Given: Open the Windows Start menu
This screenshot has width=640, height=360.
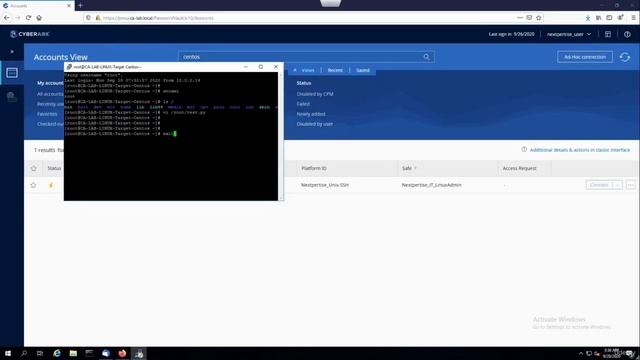Looking at the screenshot, I should click(8, 353).
